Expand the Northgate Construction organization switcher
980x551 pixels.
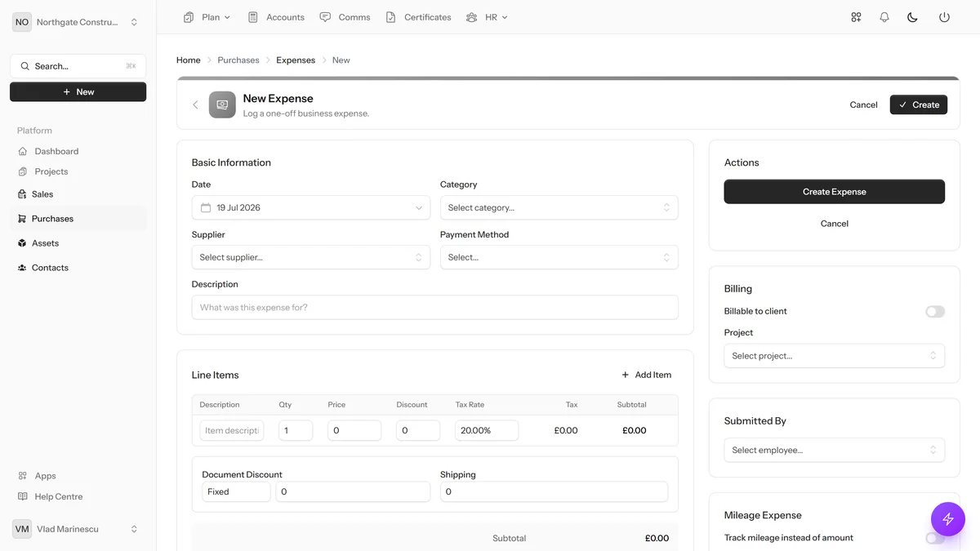coord(78,22)
